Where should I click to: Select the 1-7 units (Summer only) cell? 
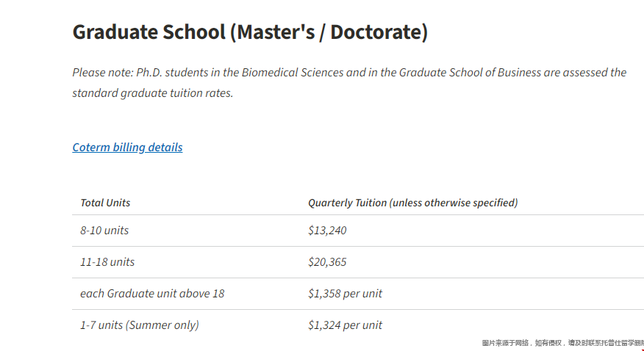[x=140, y=325]
